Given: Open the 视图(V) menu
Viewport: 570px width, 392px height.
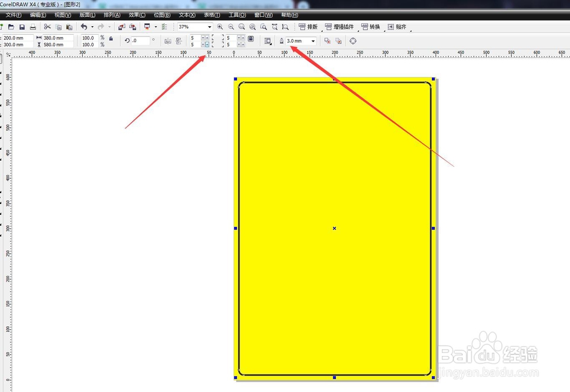Looking at the screenshot, I should (63, 15).
